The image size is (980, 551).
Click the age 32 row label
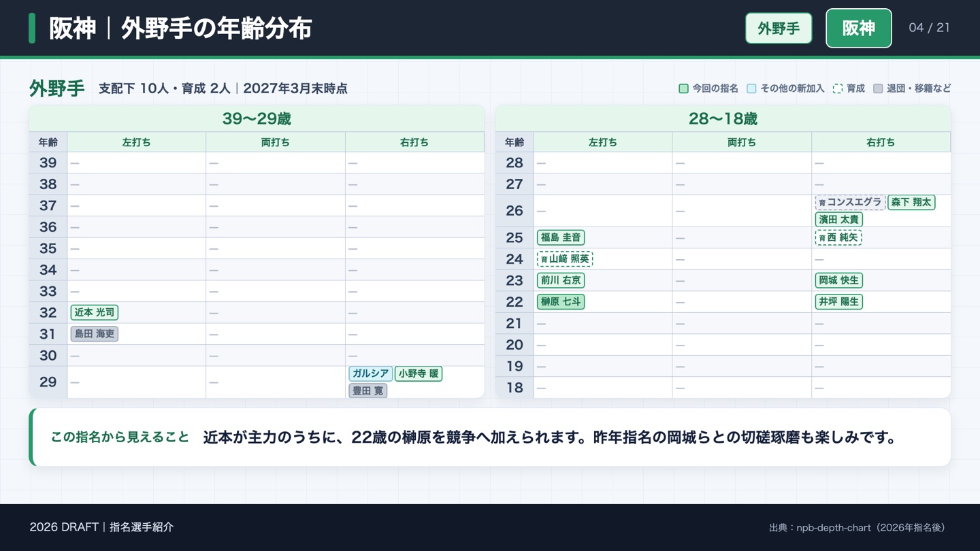[48, 313]
